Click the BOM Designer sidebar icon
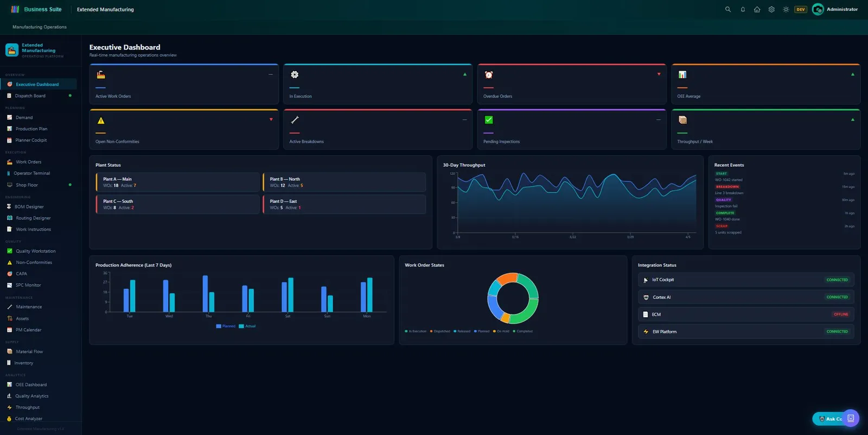868x435 pixels. click(9, 206)
